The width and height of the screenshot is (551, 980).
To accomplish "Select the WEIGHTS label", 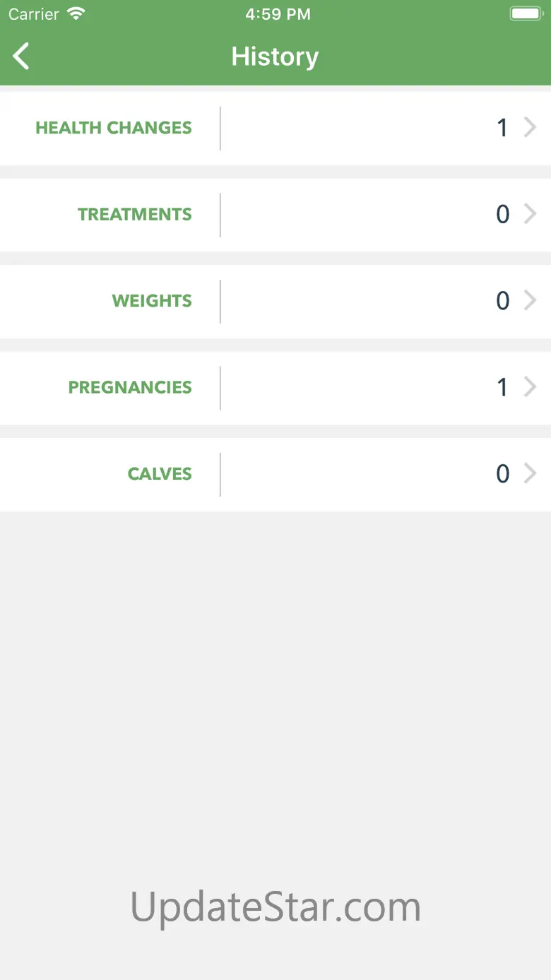I will pos(152,301).
